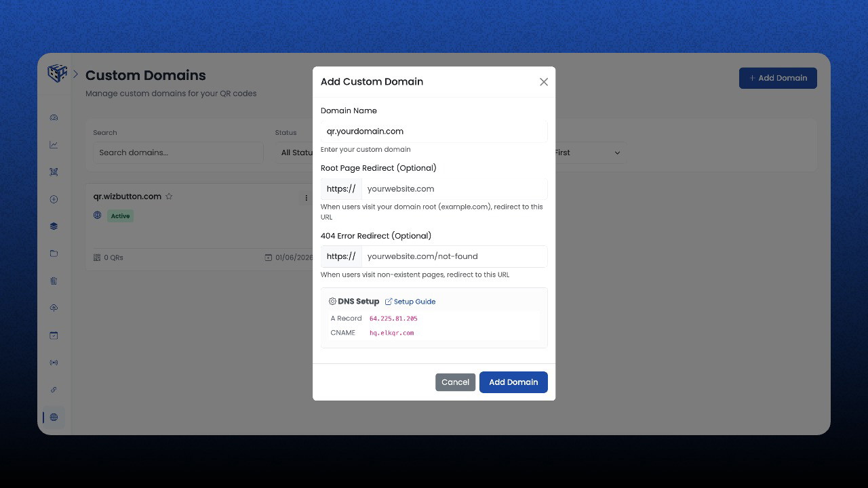
Task: Expand the sidebar using the chevron arrow
Action: 75,74
